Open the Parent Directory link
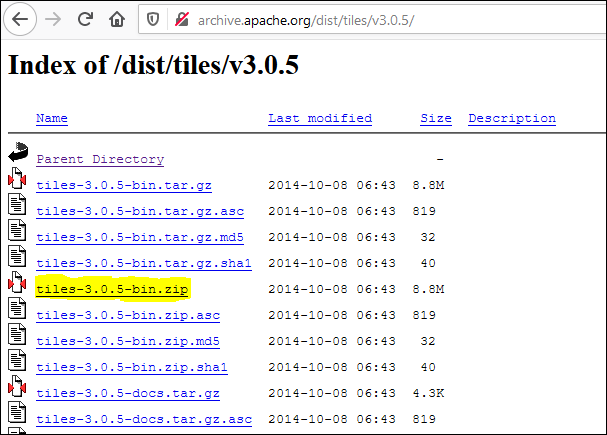This screenshot has width=607, height=435. tap(100, 159)
